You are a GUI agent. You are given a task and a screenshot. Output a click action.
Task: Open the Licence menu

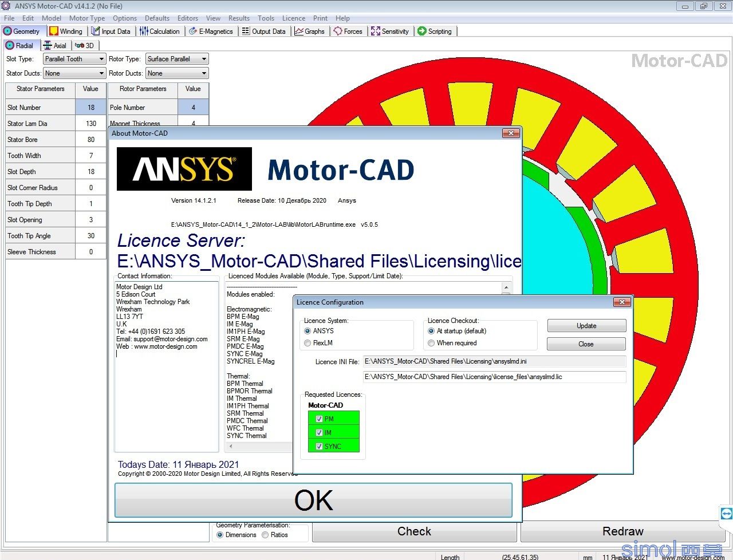click(294, 18)
